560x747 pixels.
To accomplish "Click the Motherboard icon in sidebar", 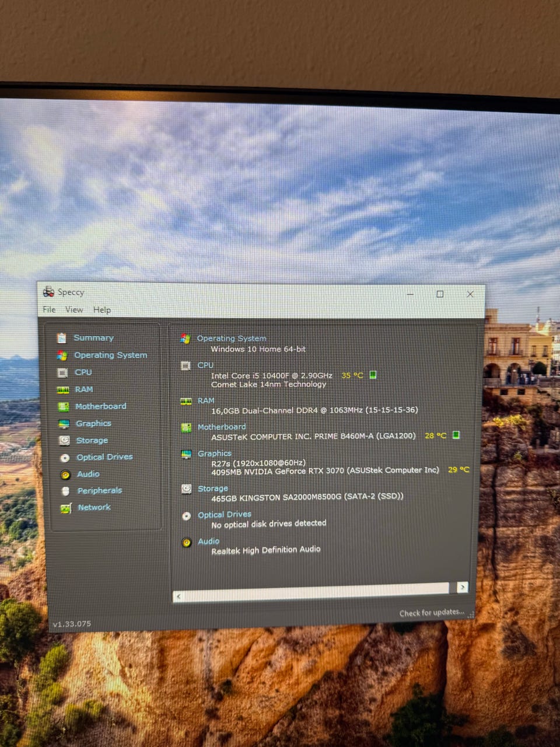I will point(64,407).
